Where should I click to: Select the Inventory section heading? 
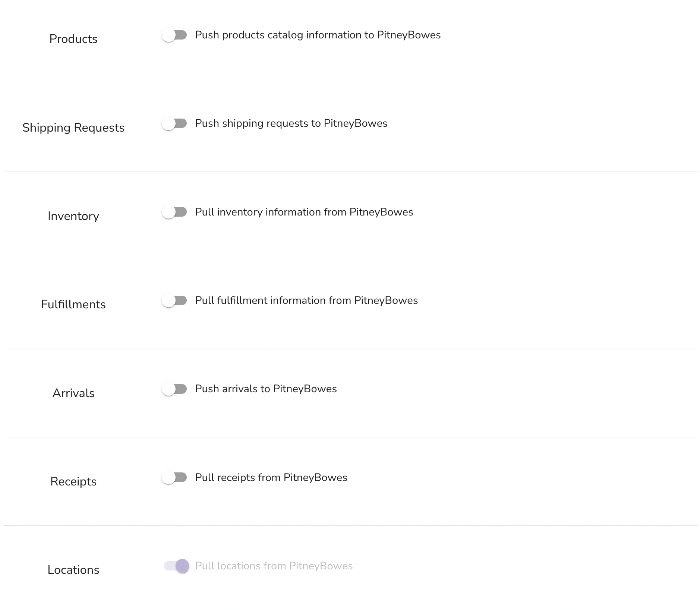coord(73,216)
